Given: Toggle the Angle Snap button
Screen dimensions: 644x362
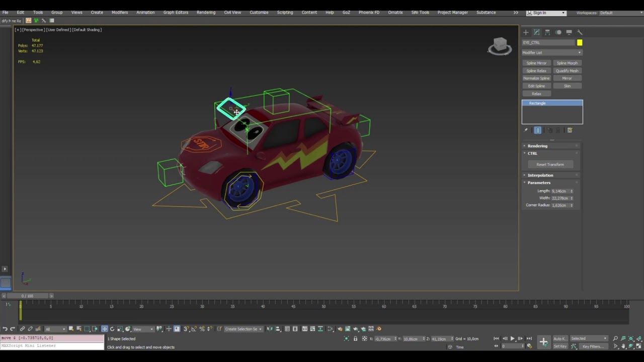Looking at the screenshot, I should pos(194,329).
